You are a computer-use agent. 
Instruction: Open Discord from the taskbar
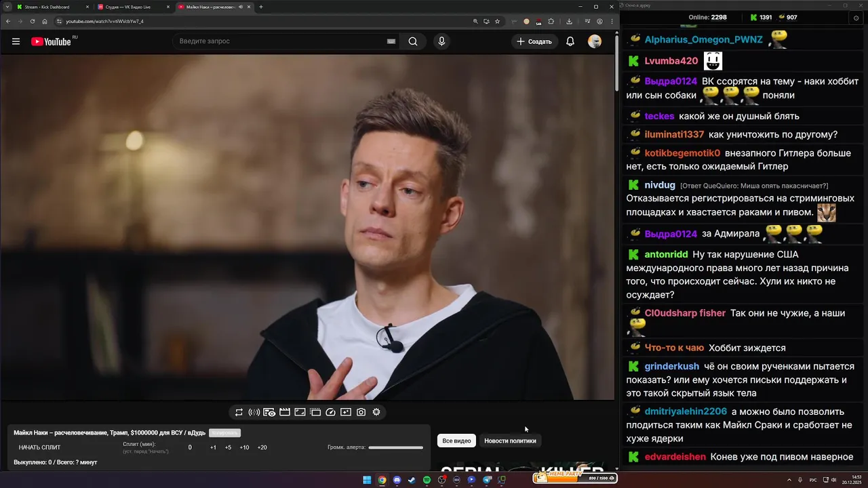(x=397, y=480)
